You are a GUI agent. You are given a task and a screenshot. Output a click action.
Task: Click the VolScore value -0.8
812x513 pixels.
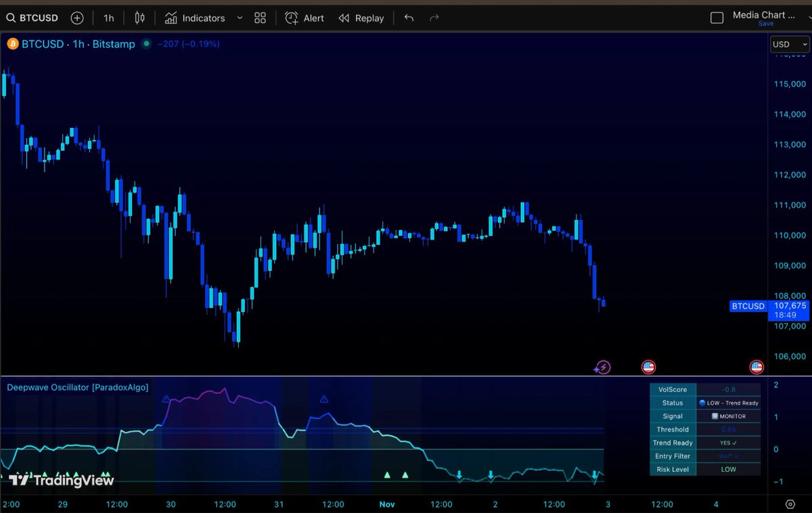click(x=728, y=389)
